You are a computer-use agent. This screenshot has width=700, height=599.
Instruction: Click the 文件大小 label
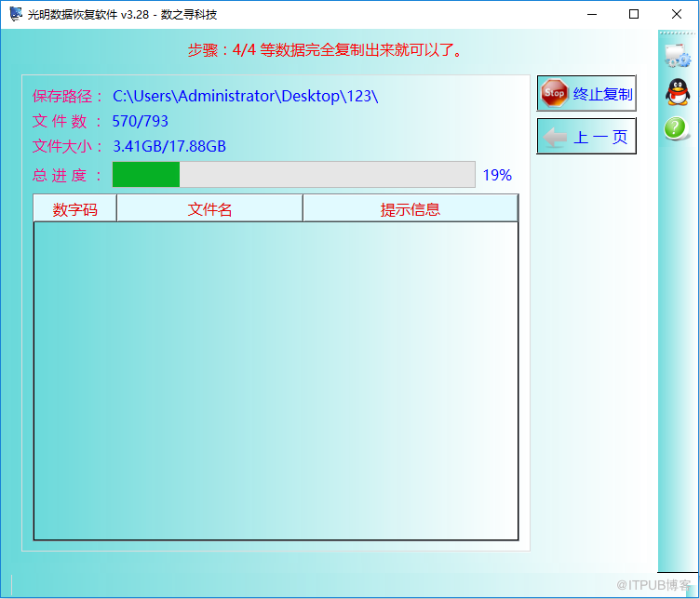click(67, 146)
